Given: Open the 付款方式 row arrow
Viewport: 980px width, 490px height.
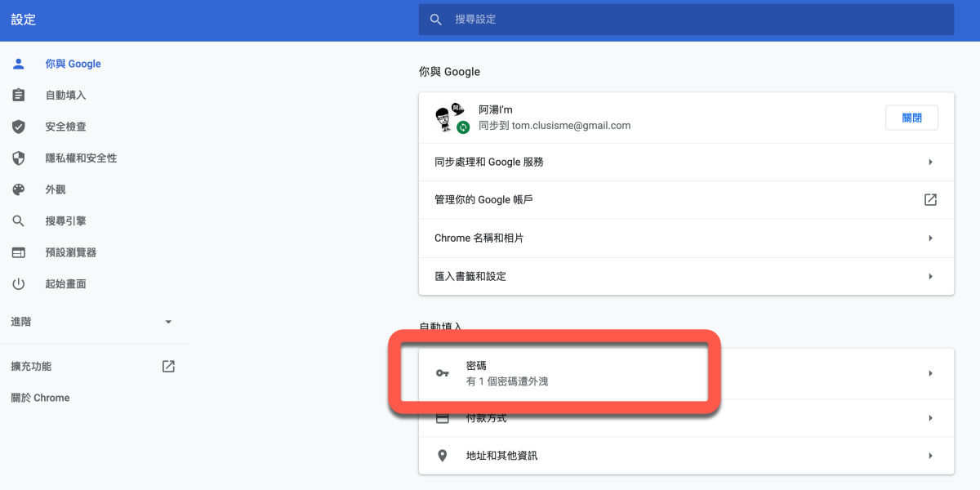Looking at the screenshot, I should tap(930, 418).
